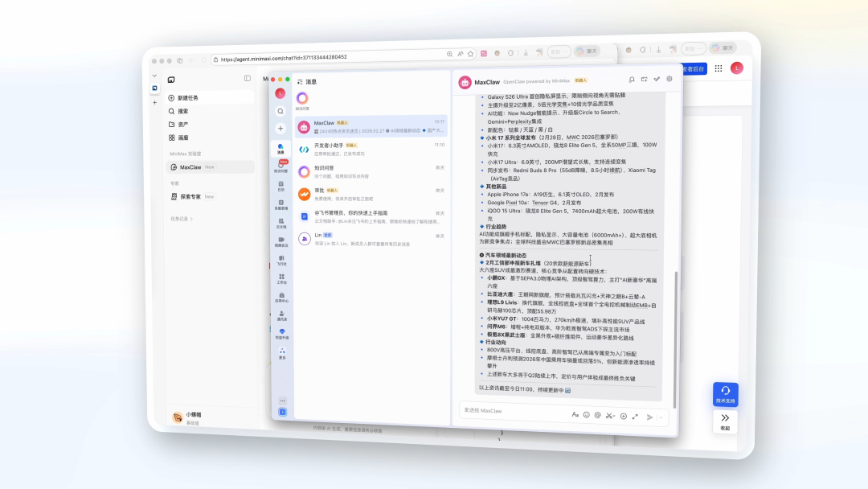The image size is (868, 489).
Task: Click 技术支持 support button
Action: click(x=725, y=394)
